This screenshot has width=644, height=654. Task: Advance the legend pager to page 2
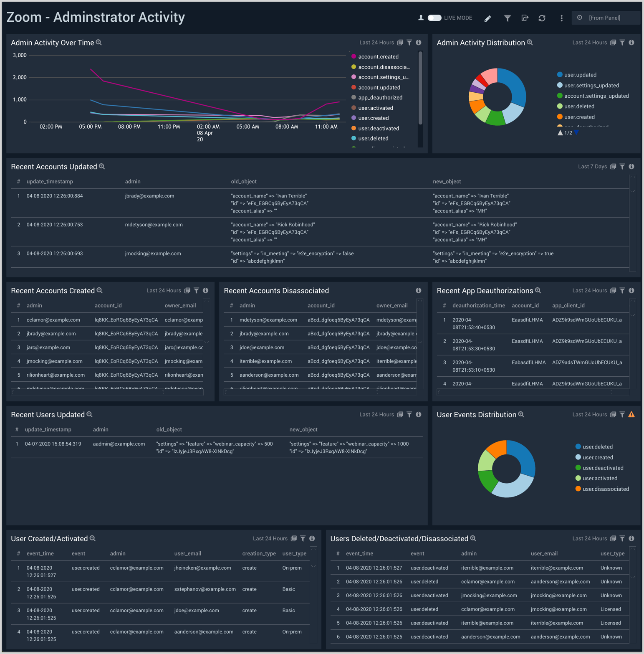(x=577, y=132)
